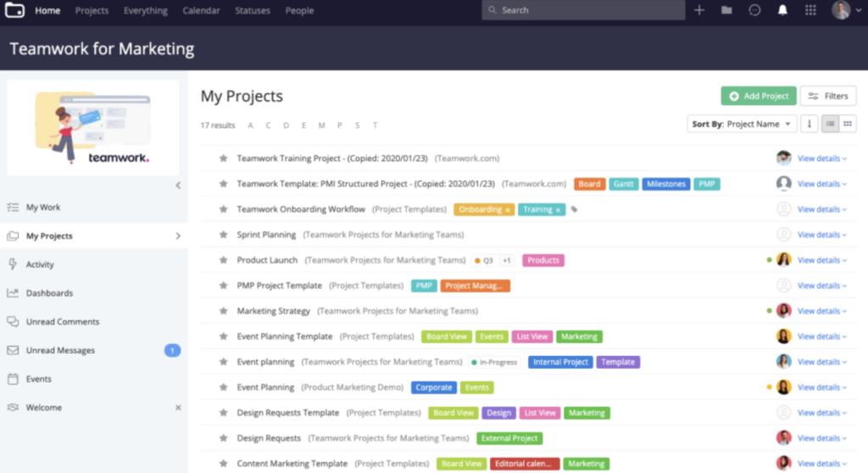Viewport: 868px width, 473px height.
Task: Click the Gantt tag
Action: pos(623,184)
